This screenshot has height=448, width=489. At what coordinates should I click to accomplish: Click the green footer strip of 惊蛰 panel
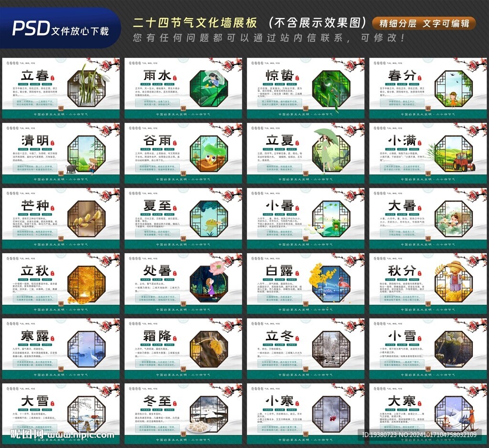(306, 114)
